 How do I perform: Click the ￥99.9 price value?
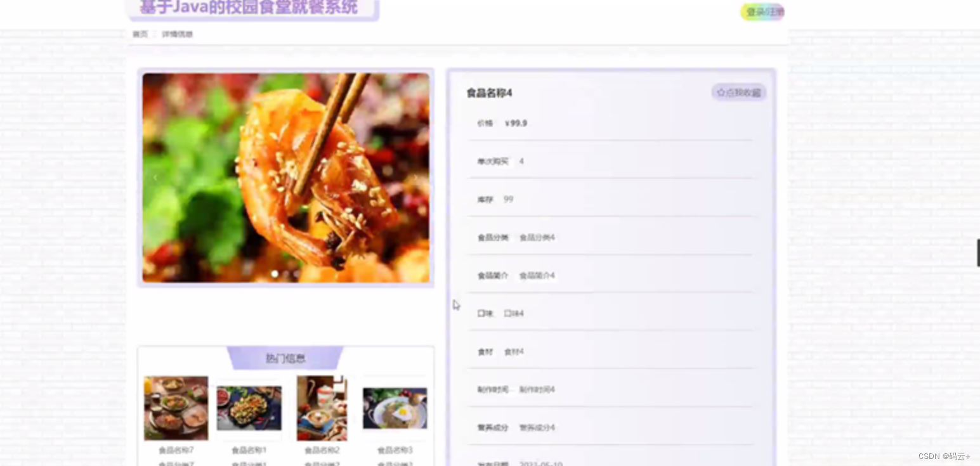tap(516, 123)
